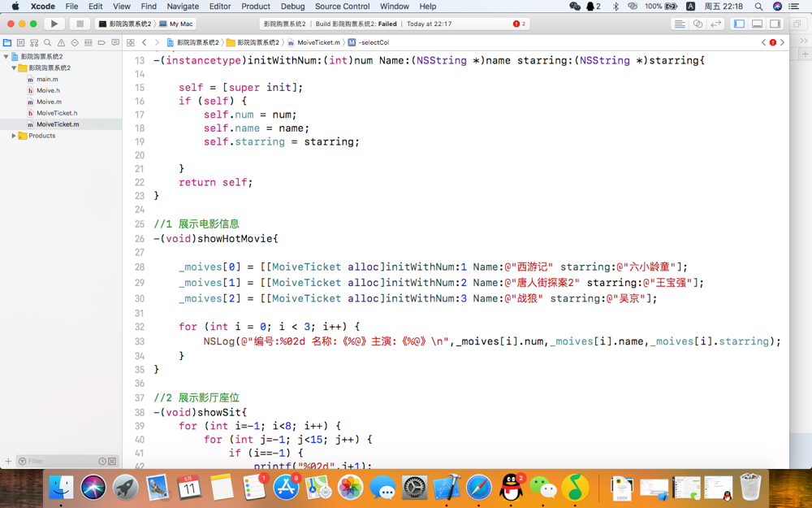
Task: Open the find navigator magnifier icon
Action: pyautogui.click(x=48, y=42)
